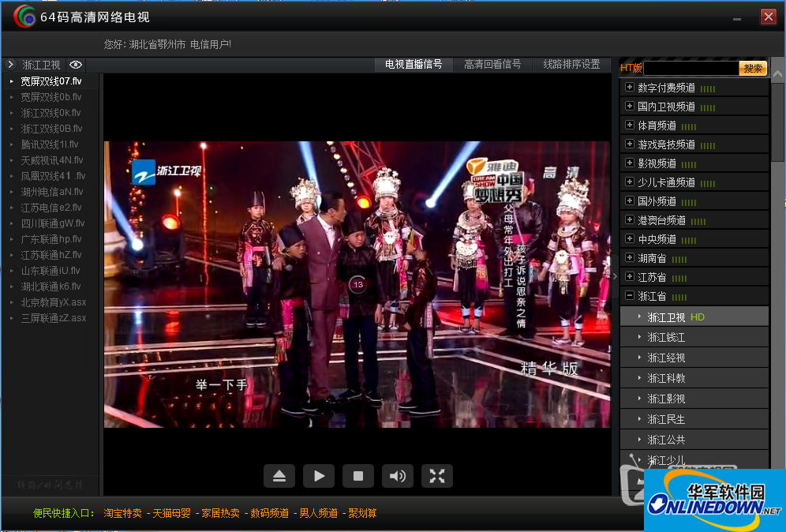The height and width of the screenshot is (532, 786).
Task: Click the eject/open media icon
Action: point(279,476)
